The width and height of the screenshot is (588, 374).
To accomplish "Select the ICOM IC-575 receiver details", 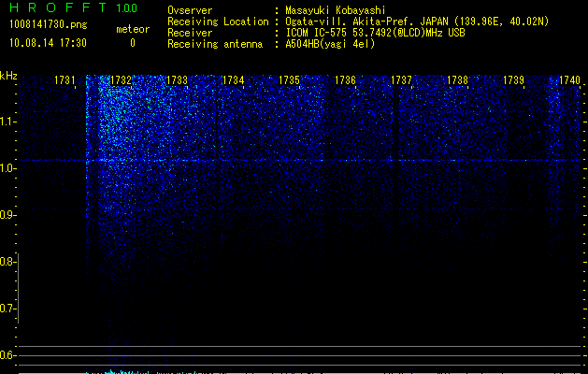I will point(376,33).
